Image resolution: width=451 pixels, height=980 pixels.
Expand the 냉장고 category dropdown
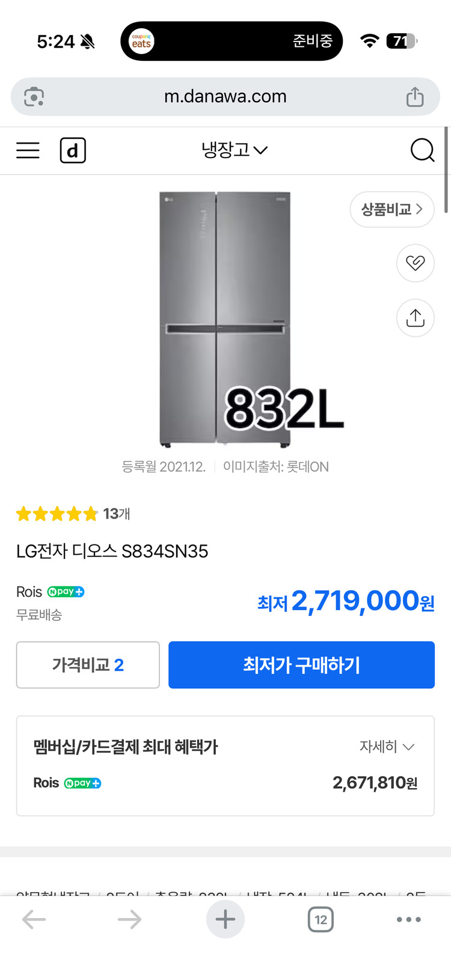[234, 150]
